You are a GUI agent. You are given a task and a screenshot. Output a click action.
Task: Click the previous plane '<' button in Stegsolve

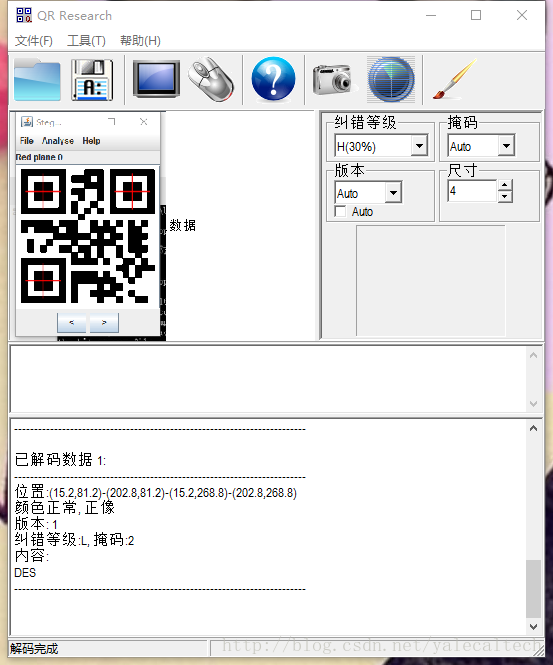pos(71,323)
